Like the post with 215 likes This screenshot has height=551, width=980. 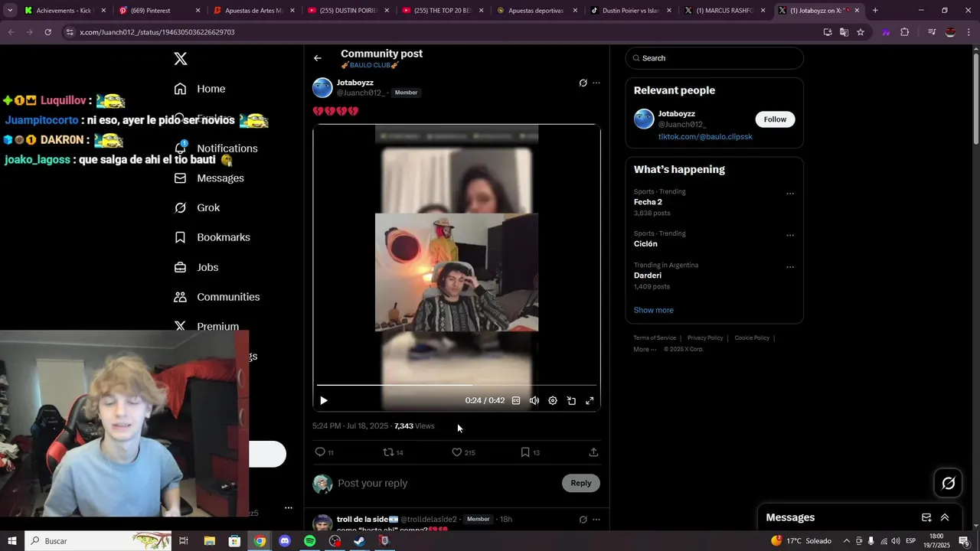(x=463, y=452)
